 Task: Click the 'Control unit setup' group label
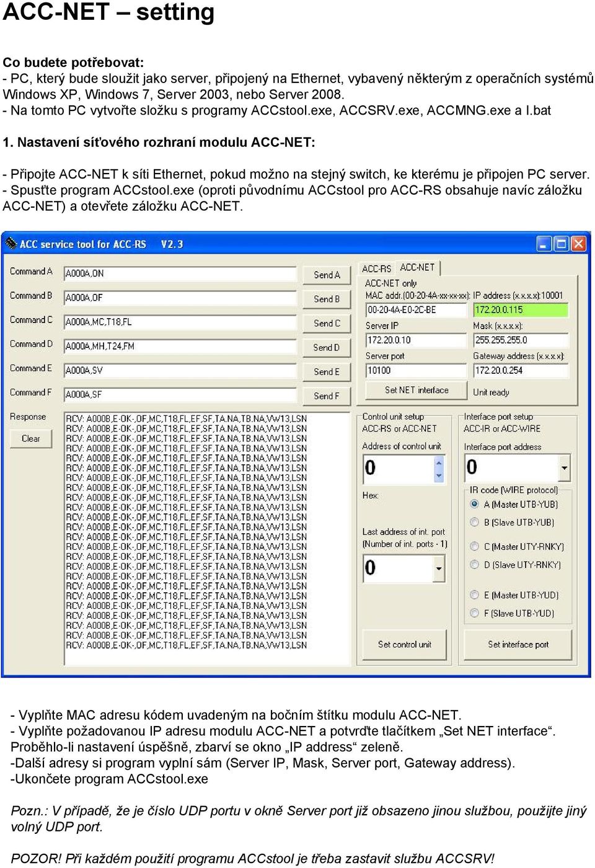click(x=393, y=417)
